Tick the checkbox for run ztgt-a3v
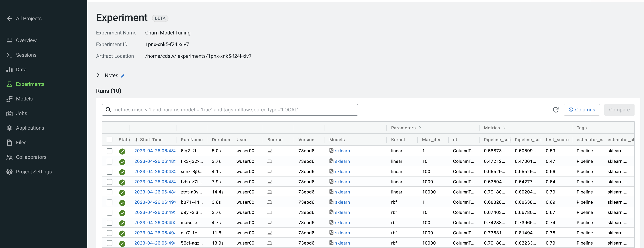 [x=110, y=192]
